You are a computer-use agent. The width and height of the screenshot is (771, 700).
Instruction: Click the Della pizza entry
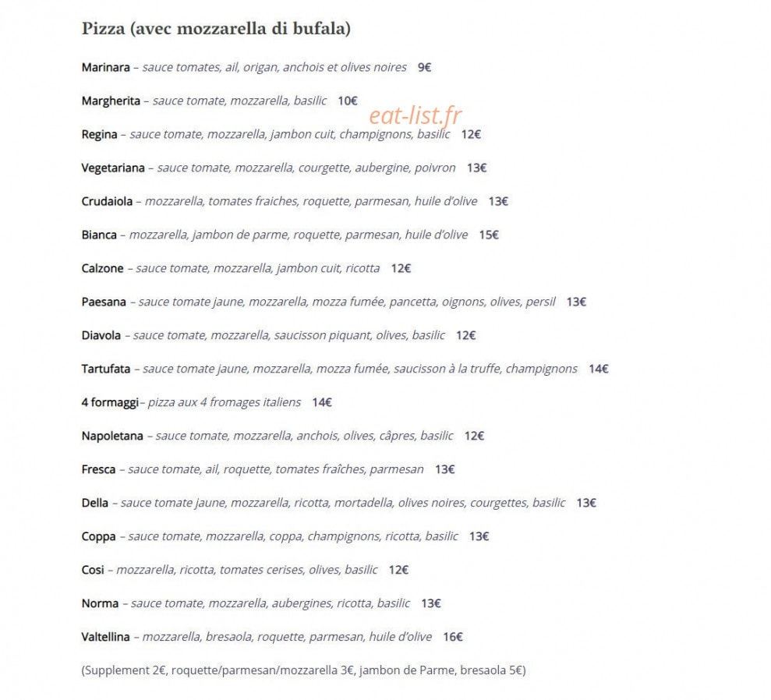(339, 503)
